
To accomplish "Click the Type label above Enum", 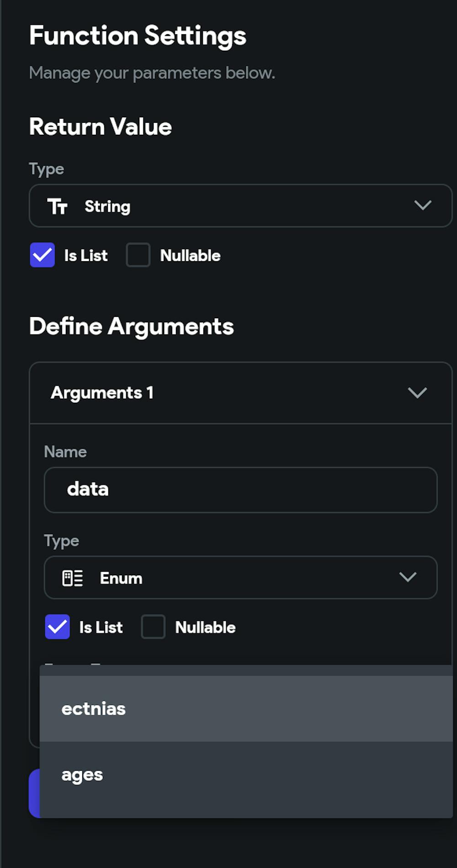I will tap(61, 540).
